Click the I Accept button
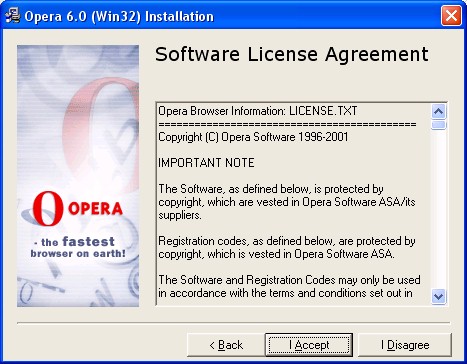This screenshot has width=467, height=364. point(309,345)
